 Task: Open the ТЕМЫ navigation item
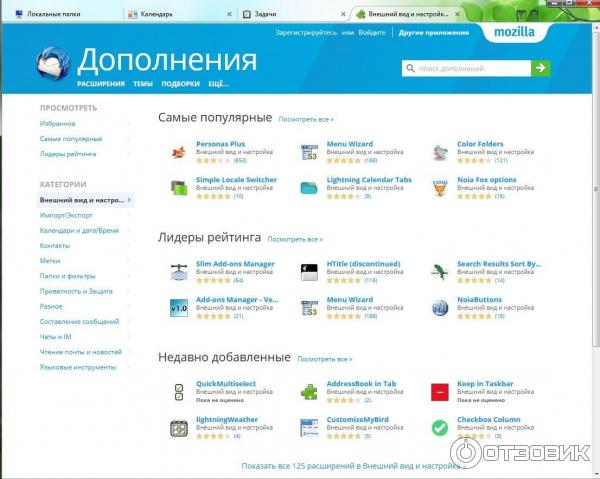(x=143, y=84)
